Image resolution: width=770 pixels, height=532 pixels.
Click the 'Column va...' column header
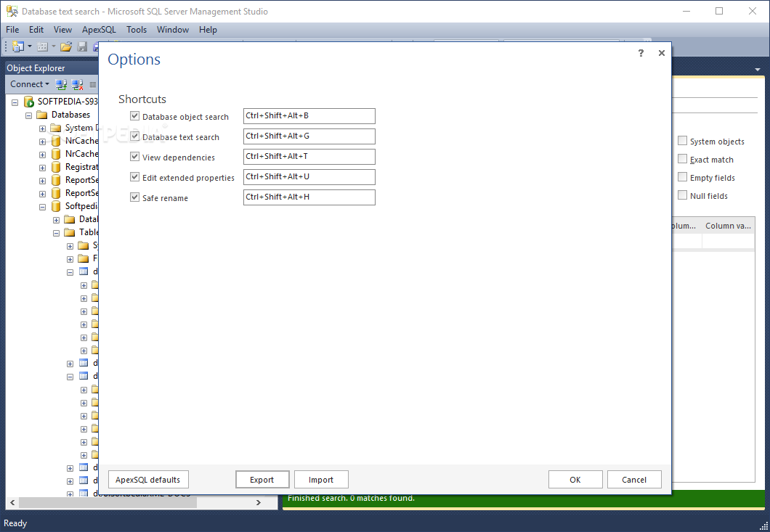click(729, 226)
